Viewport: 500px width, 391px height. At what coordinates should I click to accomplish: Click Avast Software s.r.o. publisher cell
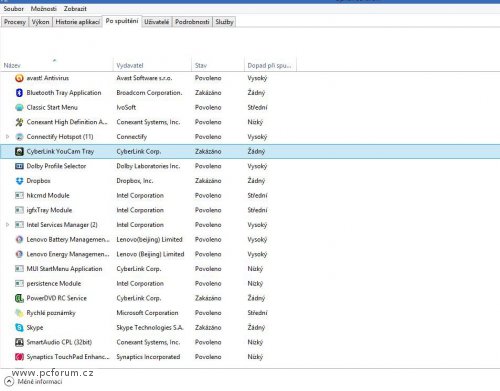click(144, 78)
